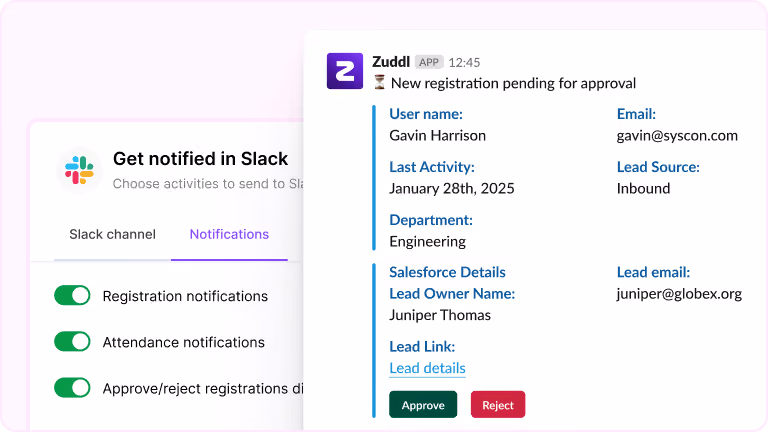
Task: Click the date January 28th, 2025
Action: [452, 189]
